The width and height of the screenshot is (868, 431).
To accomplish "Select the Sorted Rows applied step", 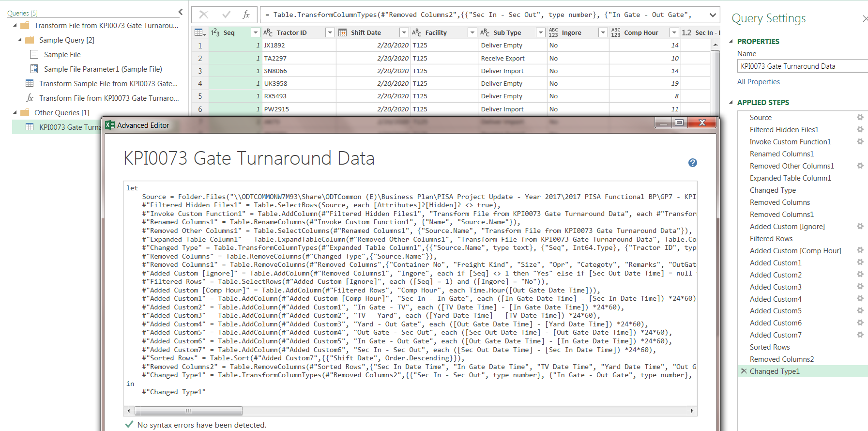I will tap(770, 347).
